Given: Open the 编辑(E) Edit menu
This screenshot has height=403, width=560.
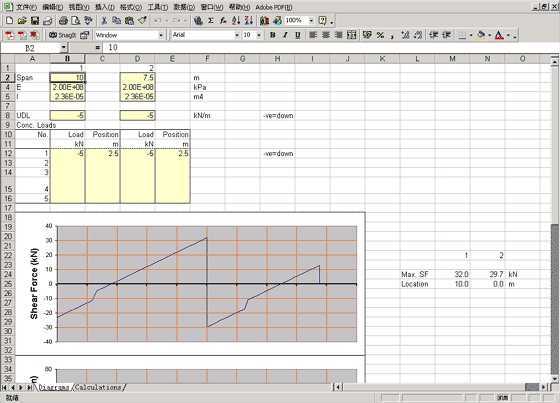Looking at the screenshot, I should 52,7.
